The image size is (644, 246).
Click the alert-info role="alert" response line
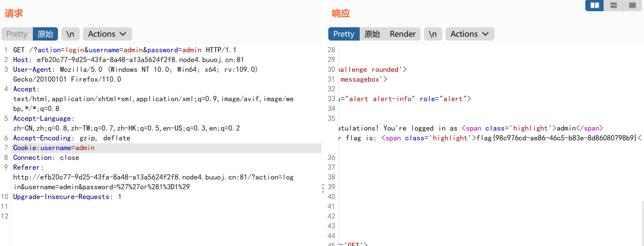pos(405,99)
